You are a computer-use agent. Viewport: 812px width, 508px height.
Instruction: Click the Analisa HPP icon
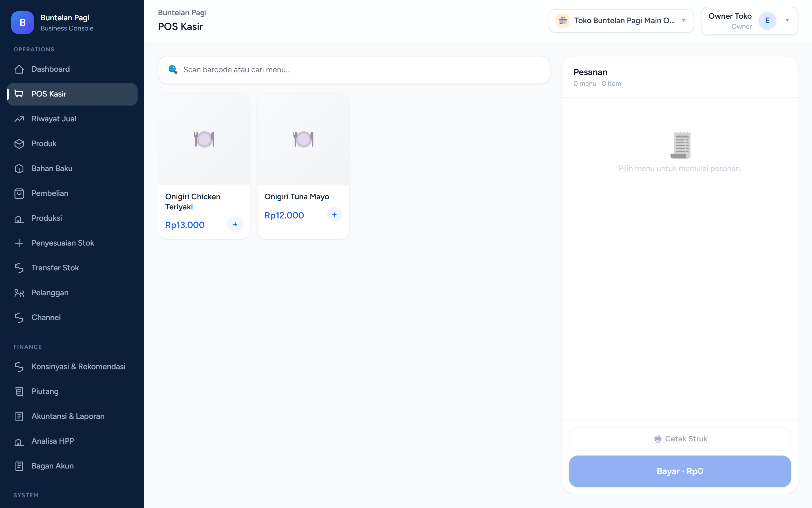point(19,441)
